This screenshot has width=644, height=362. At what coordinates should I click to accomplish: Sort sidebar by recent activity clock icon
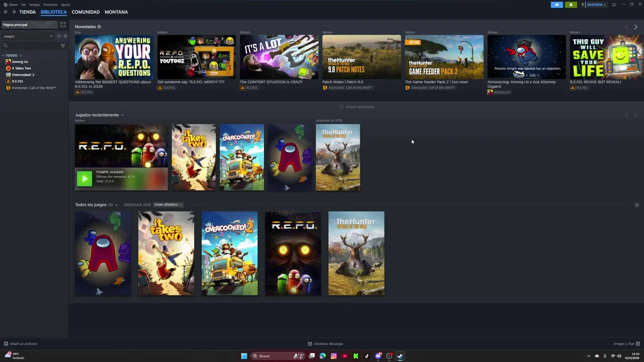tap(59, 36)
